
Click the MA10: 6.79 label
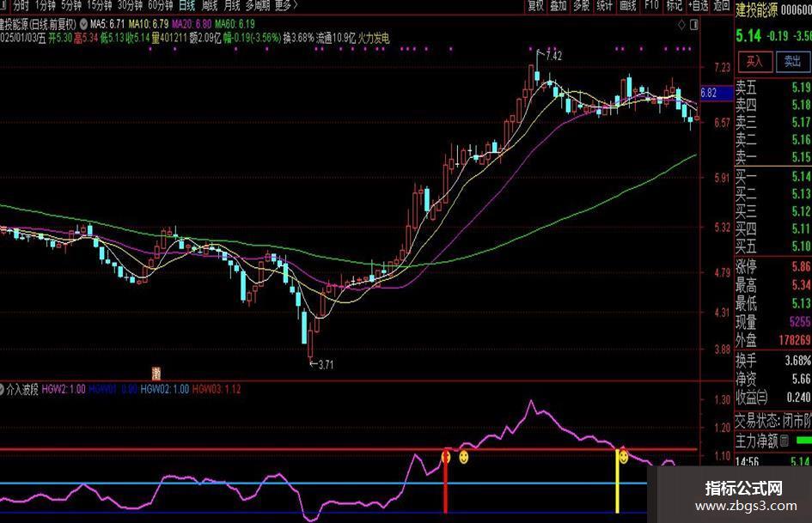click(x=148, y=24)
